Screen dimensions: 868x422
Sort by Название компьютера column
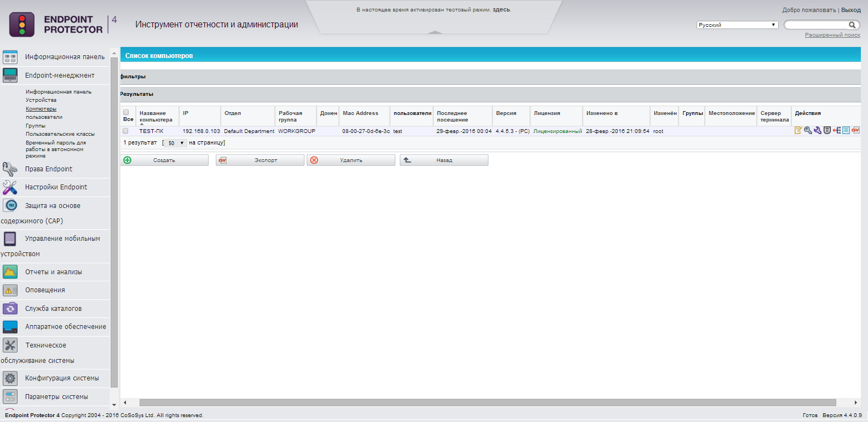click(x=156, y=116)
